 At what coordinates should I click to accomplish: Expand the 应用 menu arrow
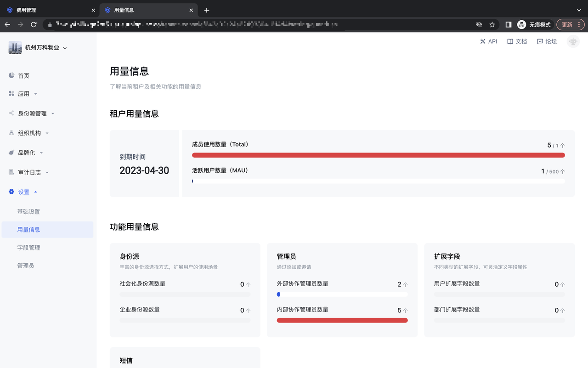point(36,94)
